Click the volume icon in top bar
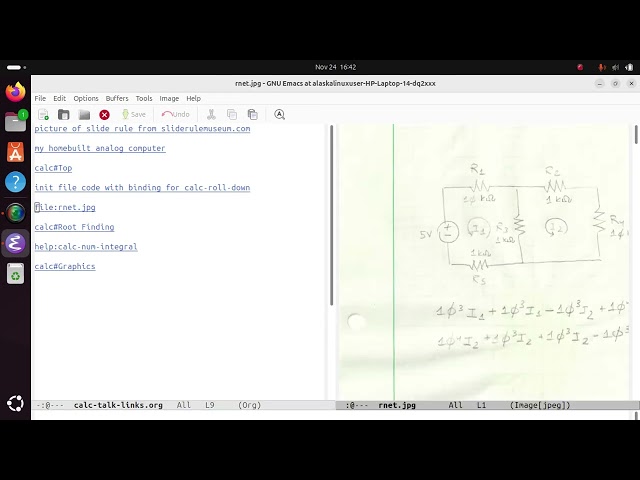 point(615,67)
